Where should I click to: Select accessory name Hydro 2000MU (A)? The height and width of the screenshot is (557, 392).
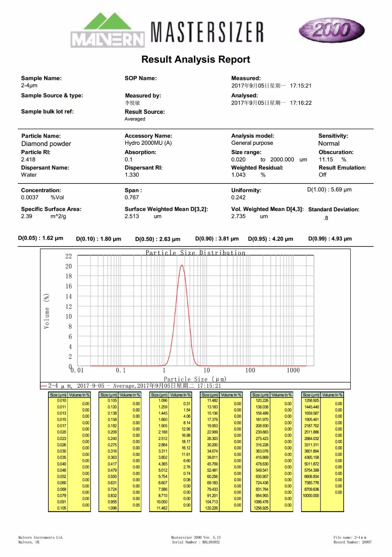point(148,143)
